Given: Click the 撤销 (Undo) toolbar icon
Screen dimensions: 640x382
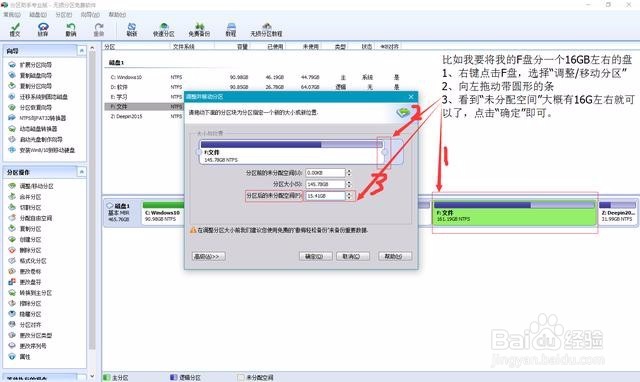Looking at the screenshot, I should (x=71, y=29).
